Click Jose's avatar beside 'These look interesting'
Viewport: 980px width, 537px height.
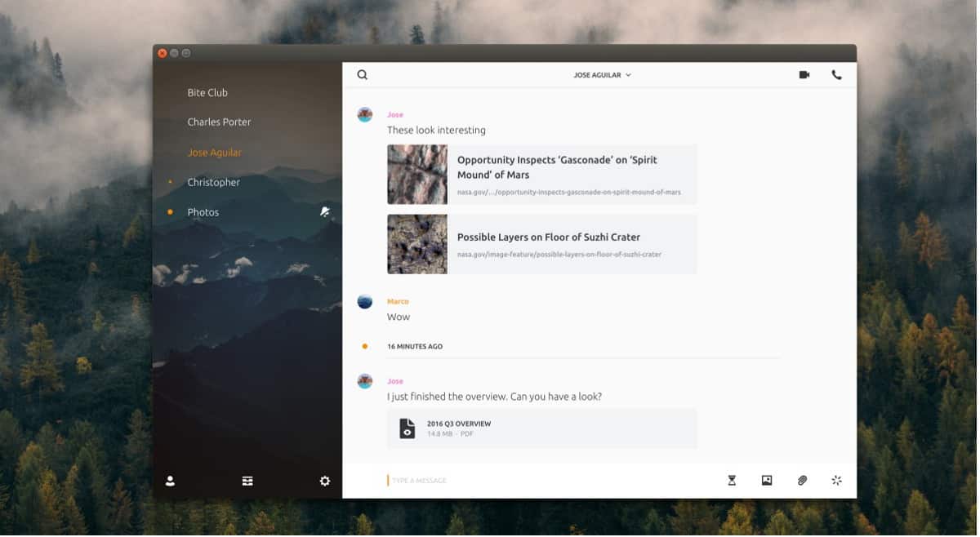point(365,114)
